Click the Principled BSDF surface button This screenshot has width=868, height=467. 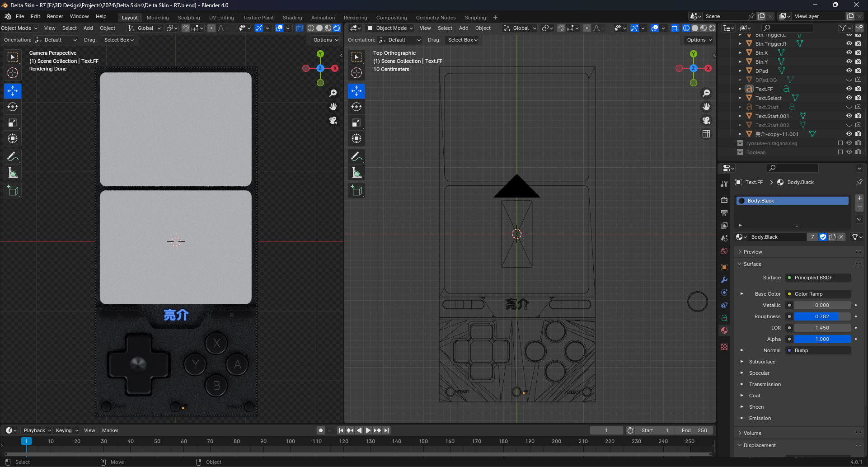(x=817, y=278)
